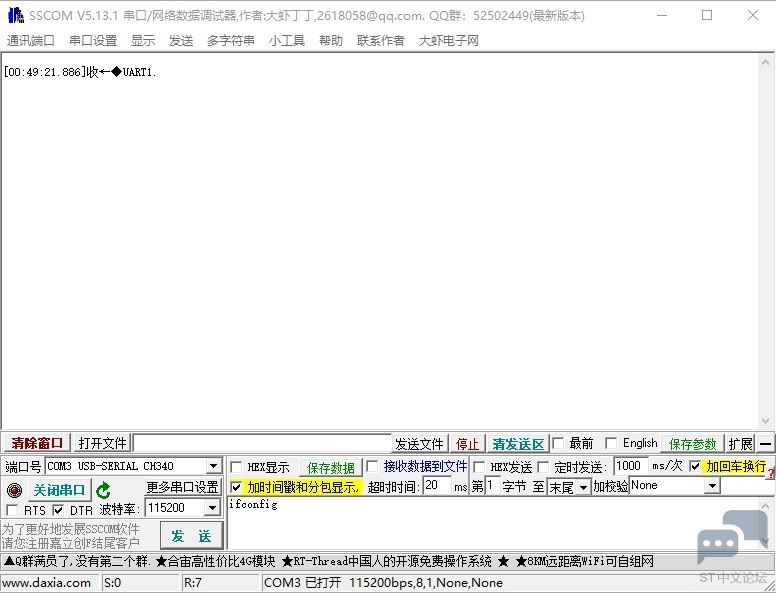Minimize the SSCOM window
The width and height of the screenshot is (776, 593).
662,15
